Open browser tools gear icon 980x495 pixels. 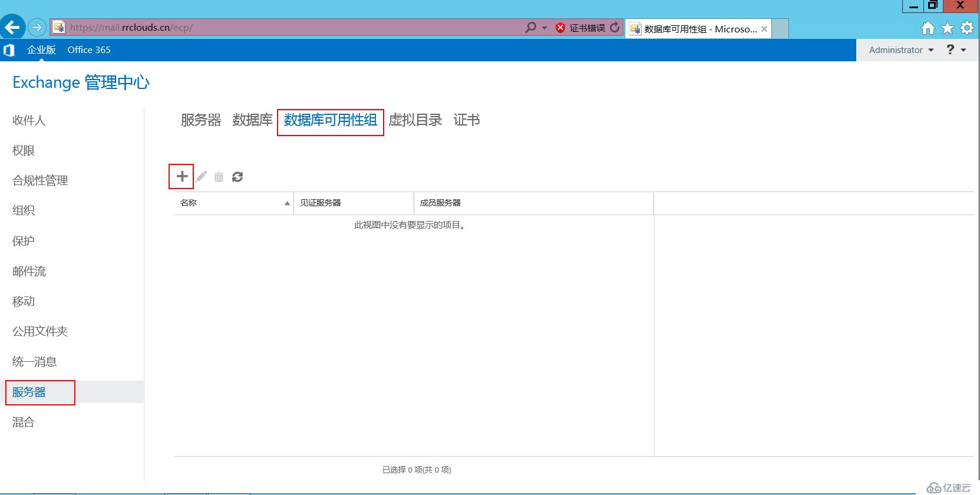(x=967, y=28)
